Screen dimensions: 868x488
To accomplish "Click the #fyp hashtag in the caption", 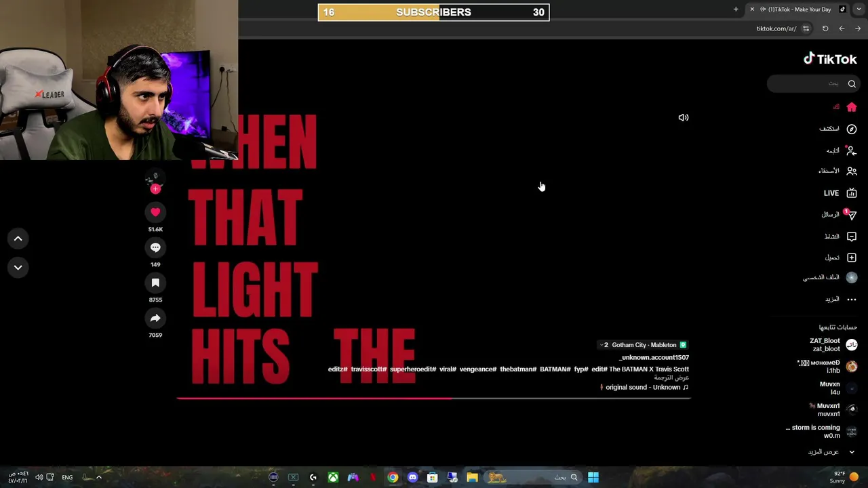I will 581,369.
